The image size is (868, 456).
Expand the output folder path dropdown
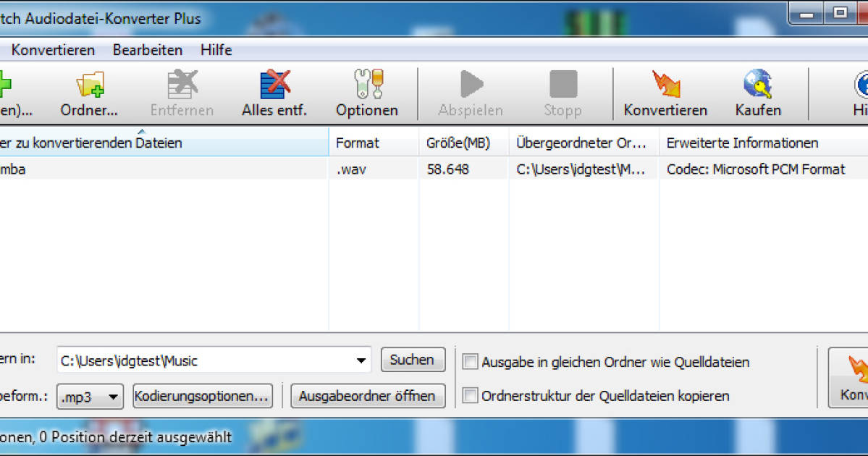361,360
